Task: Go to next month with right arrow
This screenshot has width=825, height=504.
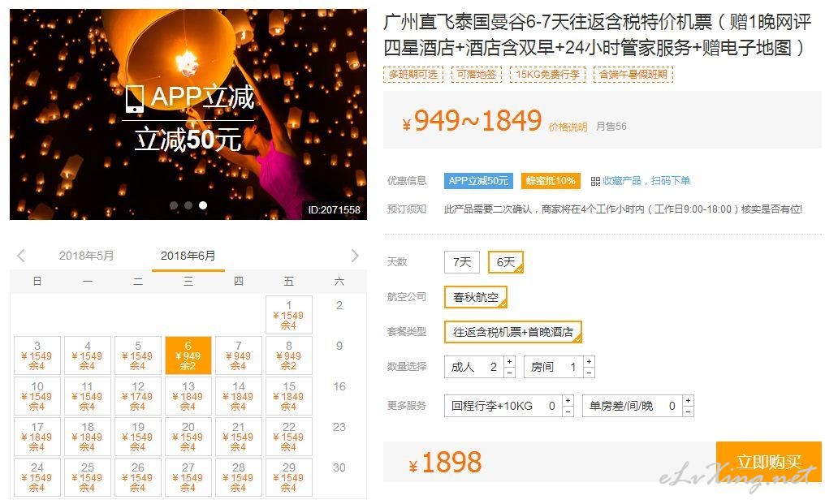Action: tap(355, 256)
